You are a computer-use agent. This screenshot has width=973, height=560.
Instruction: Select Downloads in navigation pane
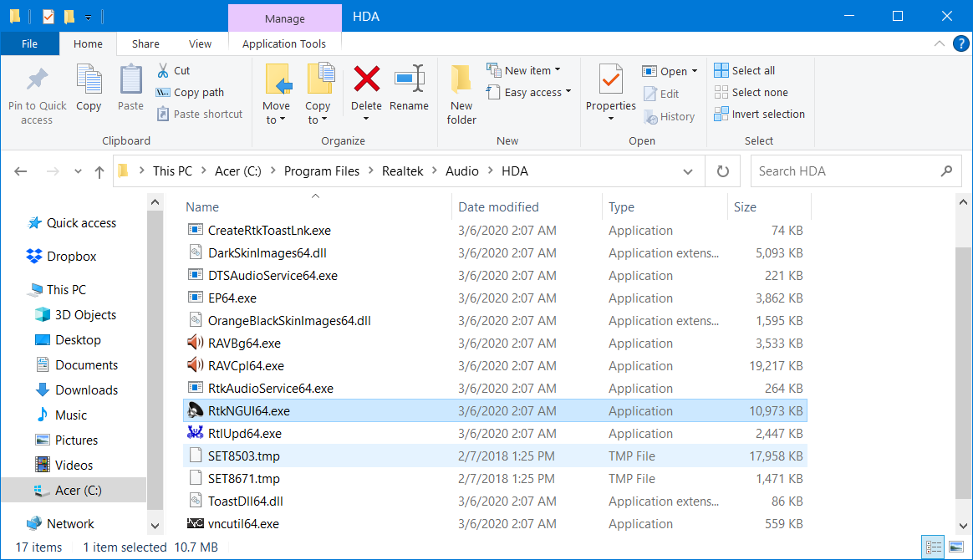pyautogui.click(x=86, y=390)
